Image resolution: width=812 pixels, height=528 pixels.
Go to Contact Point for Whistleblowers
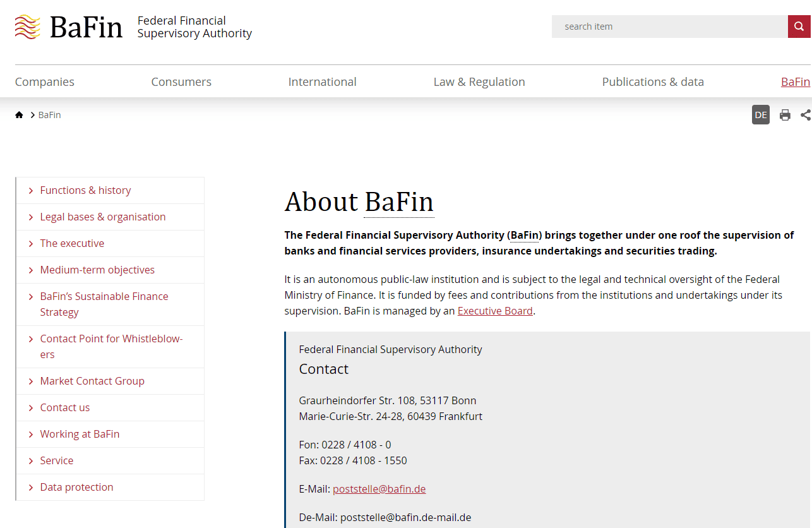(x=111, y=346)
